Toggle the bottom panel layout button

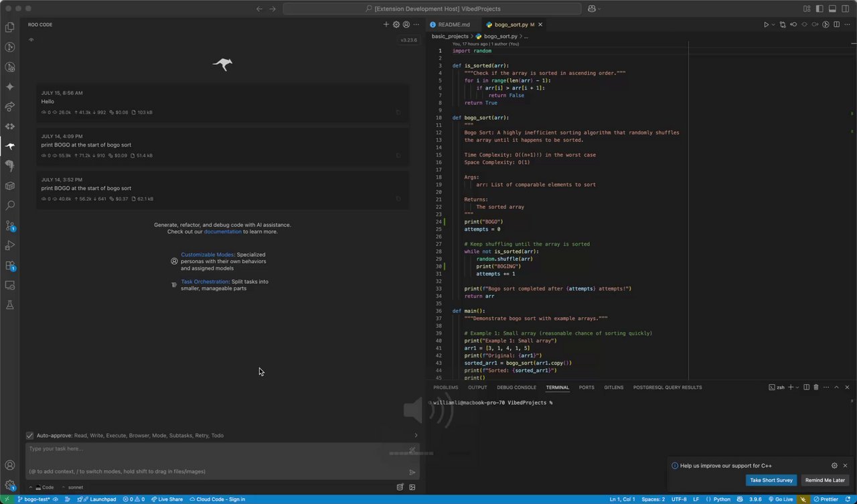(x=833, y=9)
